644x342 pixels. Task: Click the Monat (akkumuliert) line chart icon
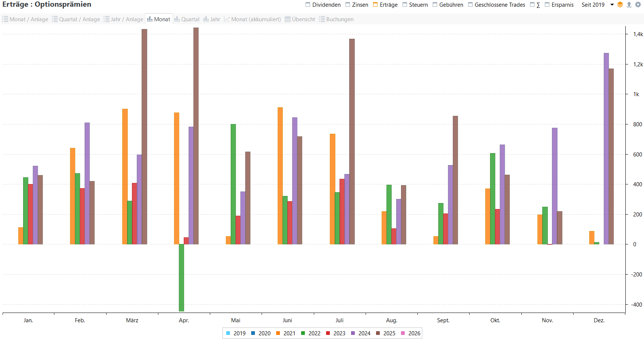[227, 19]
